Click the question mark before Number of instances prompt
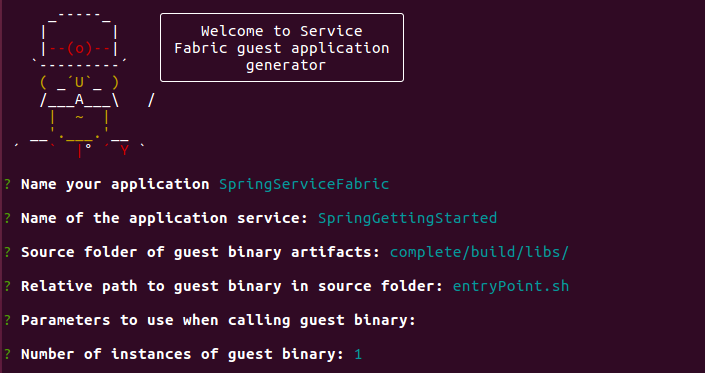Viewport: 705px width, 373px height. tap(8, 354)
